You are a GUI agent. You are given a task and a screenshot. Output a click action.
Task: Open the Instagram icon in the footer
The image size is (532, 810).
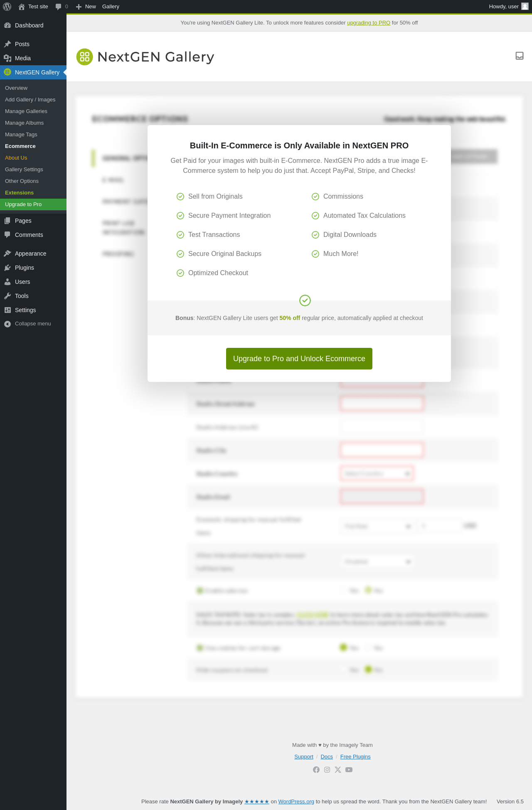(327, 770)
